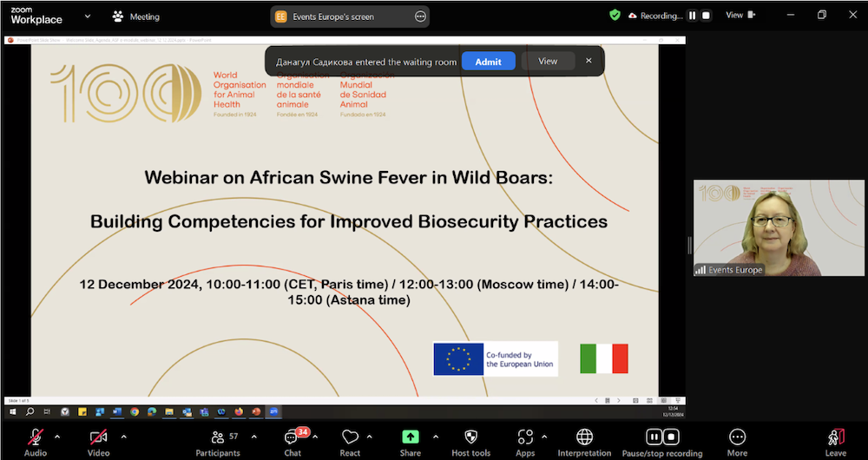Open Host tools shield icon
The width and height of the screenshot is (868, 460).
pyautogui.click(x=471, y=437)
